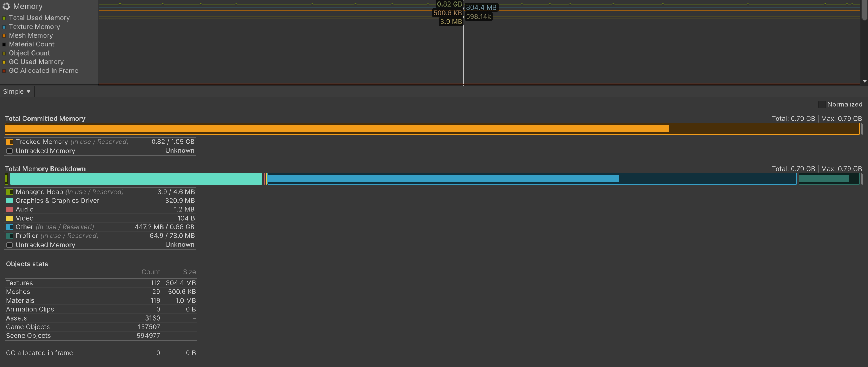Click the Audio legend swatch

tap(10, 209)
